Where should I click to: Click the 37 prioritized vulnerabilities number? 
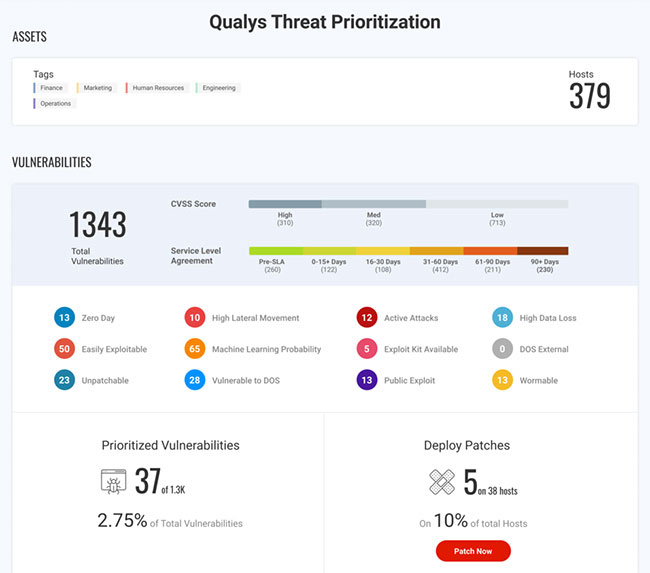point(148,481)
